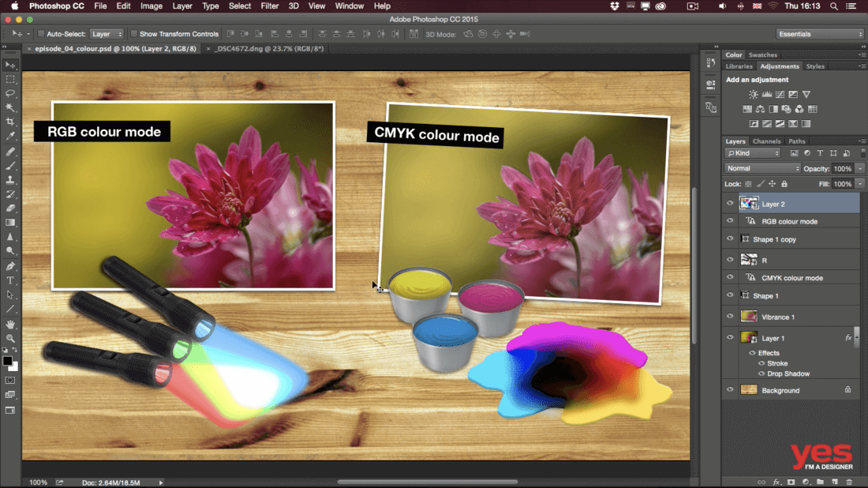Collapse Layer 1 effects list arrow
Screen dimensions: 868x488
pyautogui.click(x=858, y=337)
